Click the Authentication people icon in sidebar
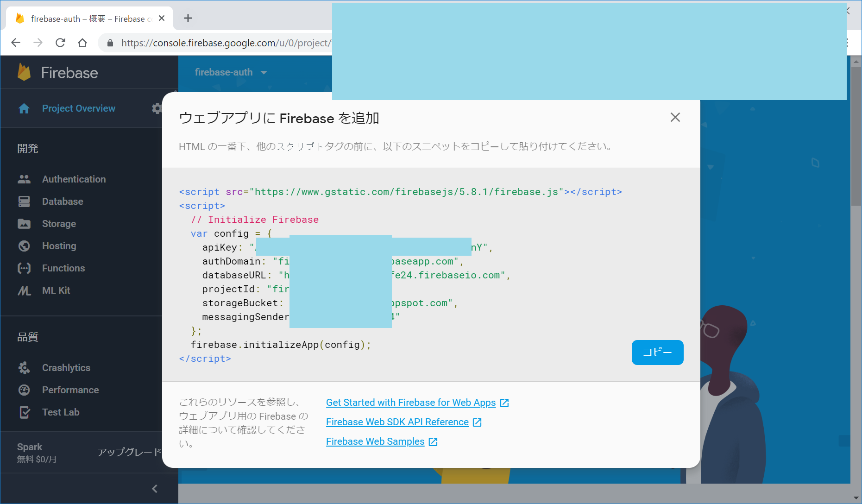Screen dimensions: 862x504 click(24, 179)
